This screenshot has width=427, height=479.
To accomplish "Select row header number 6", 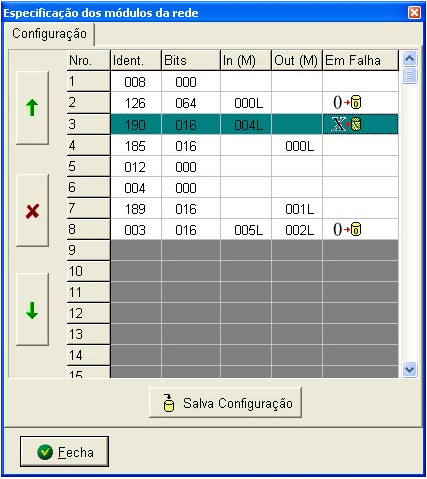I will pos(88,187).
